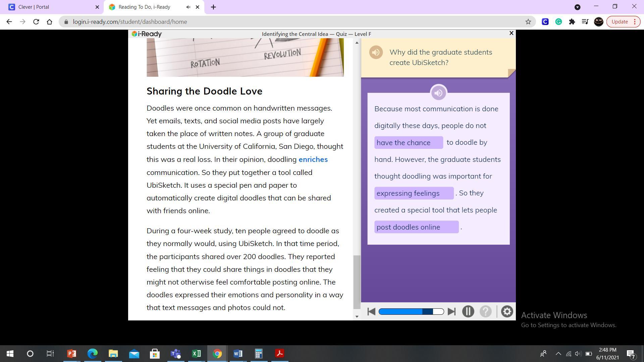Screen dimensions: 644x362
Task: Open the i-Ready help question mark
Action: coord(485,312)
